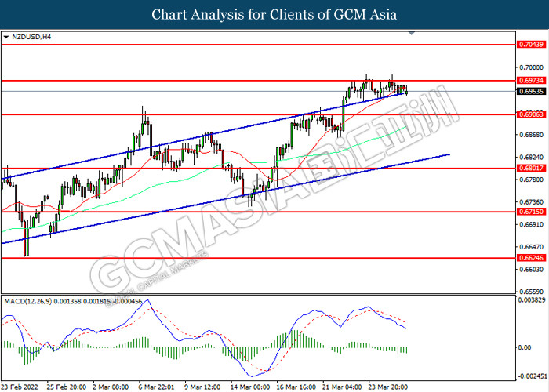This screenshot has height=392, width=549.
Task: Click the 0.66910 price axis value
Action: [532, 224]
